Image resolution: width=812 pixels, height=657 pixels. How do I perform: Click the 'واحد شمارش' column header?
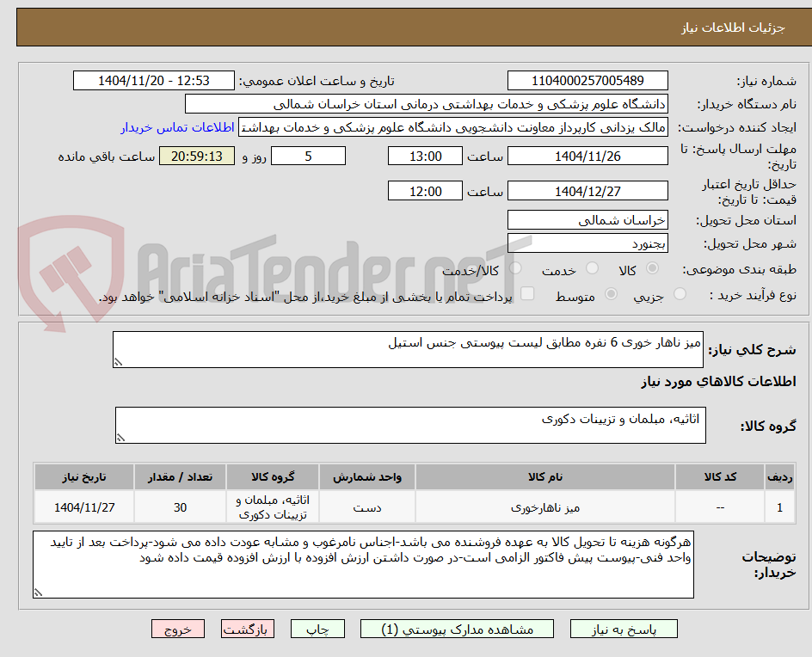367,476
